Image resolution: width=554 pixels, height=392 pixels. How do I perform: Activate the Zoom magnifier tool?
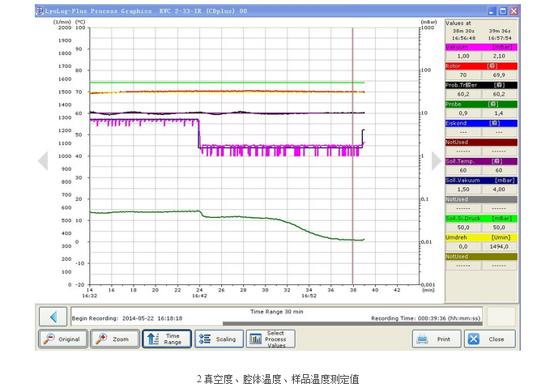[x=113, y=339]
